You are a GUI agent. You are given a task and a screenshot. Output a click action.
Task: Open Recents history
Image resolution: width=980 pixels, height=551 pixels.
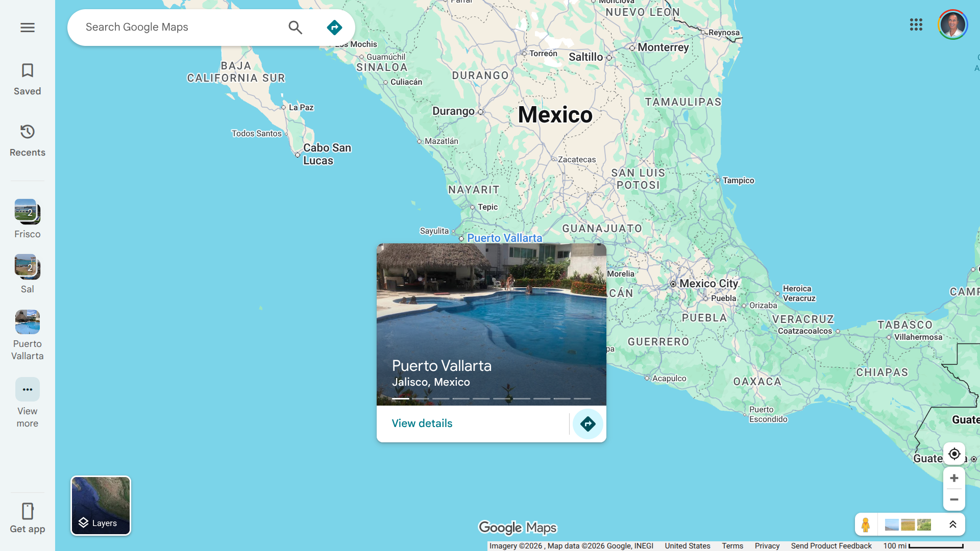click(28, 140)
